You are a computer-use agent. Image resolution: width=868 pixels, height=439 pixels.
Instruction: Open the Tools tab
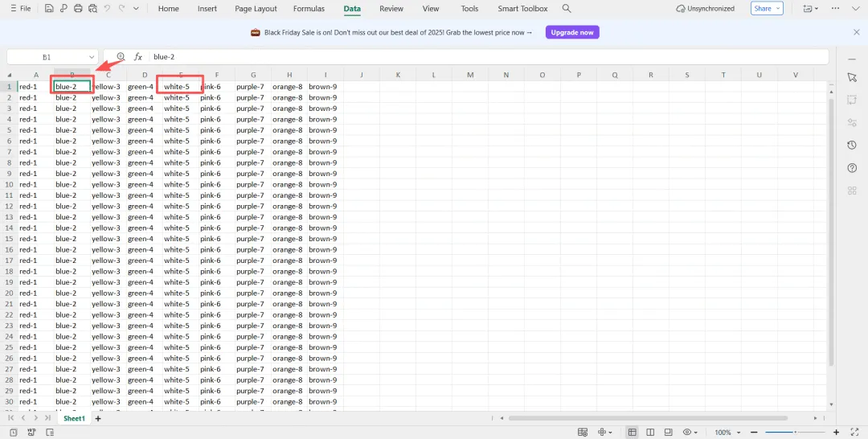(469, 9)
